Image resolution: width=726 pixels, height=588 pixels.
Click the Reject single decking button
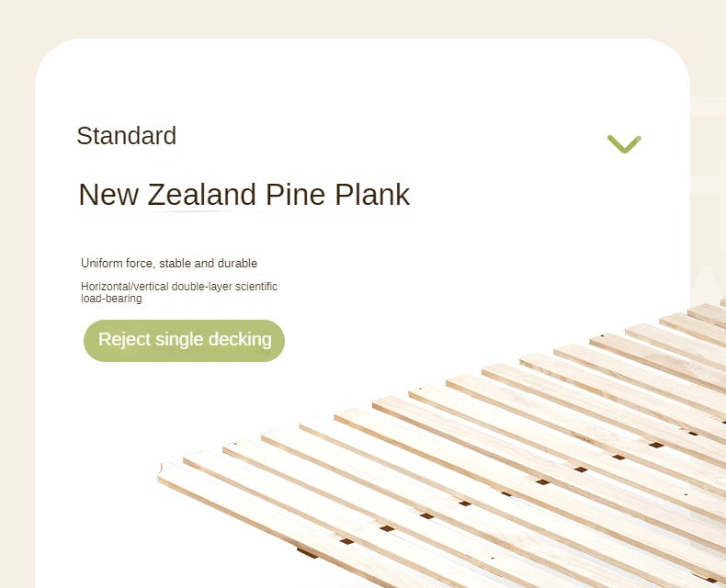(185, 340)
